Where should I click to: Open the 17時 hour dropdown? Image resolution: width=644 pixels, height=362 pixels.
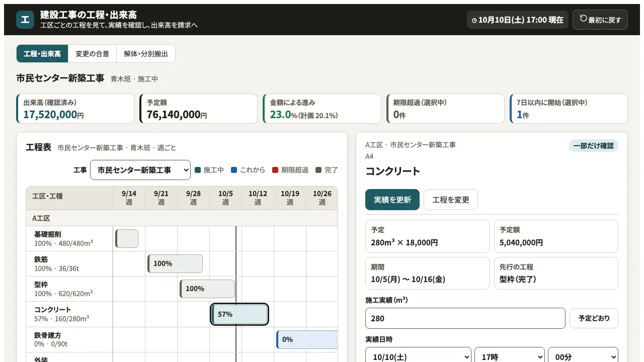coord(510,356)
